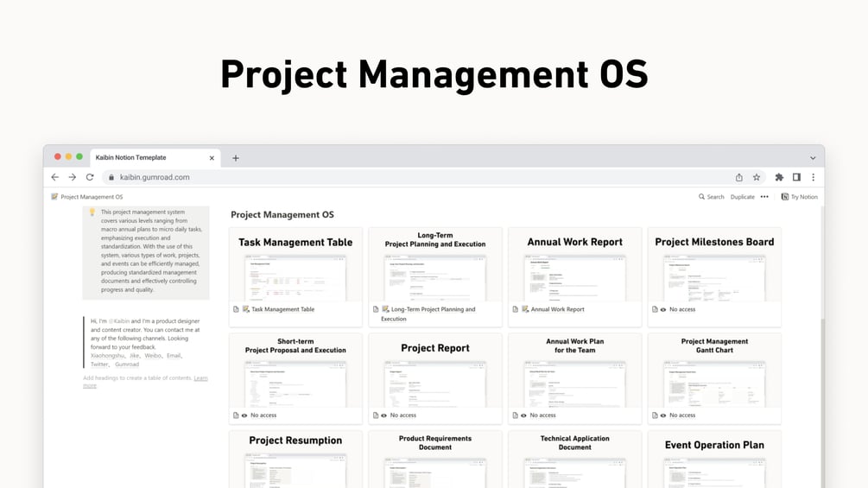Open the @Kaibin mention

tap(119, 321)
